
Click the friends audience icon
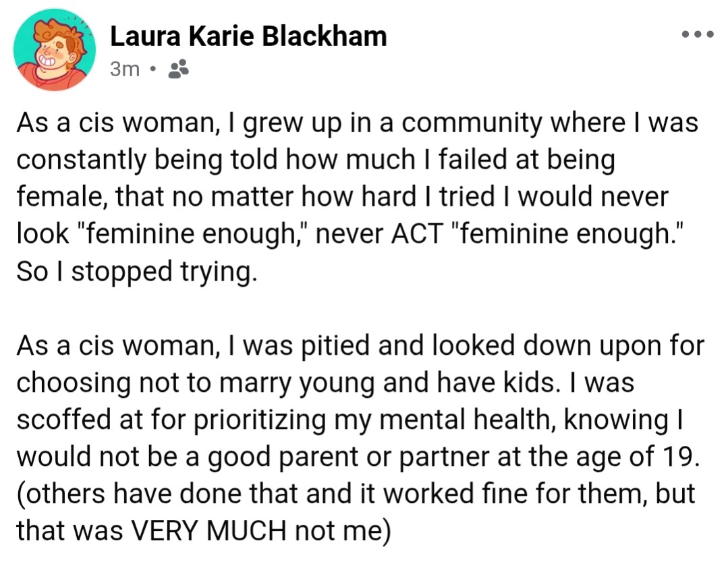(x=177, y=69)
